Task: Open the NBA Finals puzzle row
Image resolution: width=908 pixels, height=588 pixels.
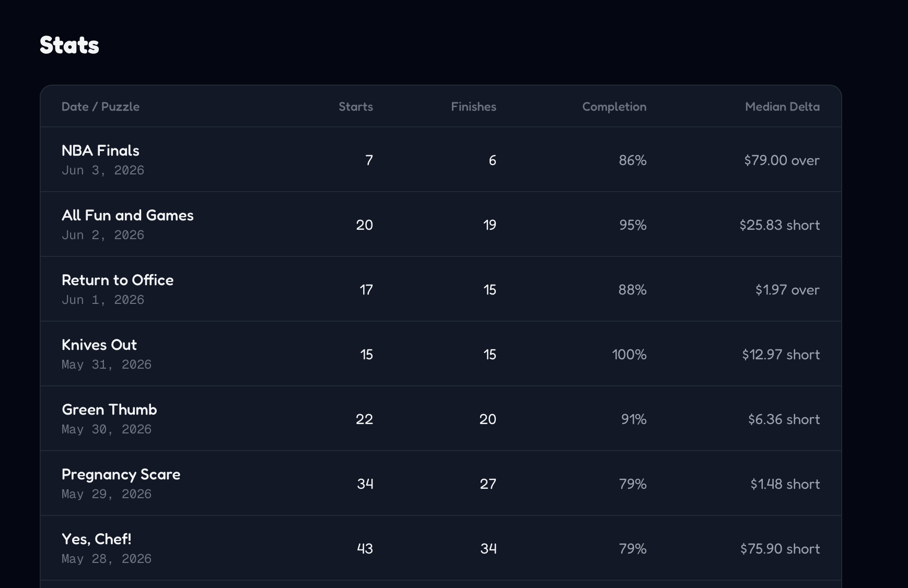Action: pos(441,160)
